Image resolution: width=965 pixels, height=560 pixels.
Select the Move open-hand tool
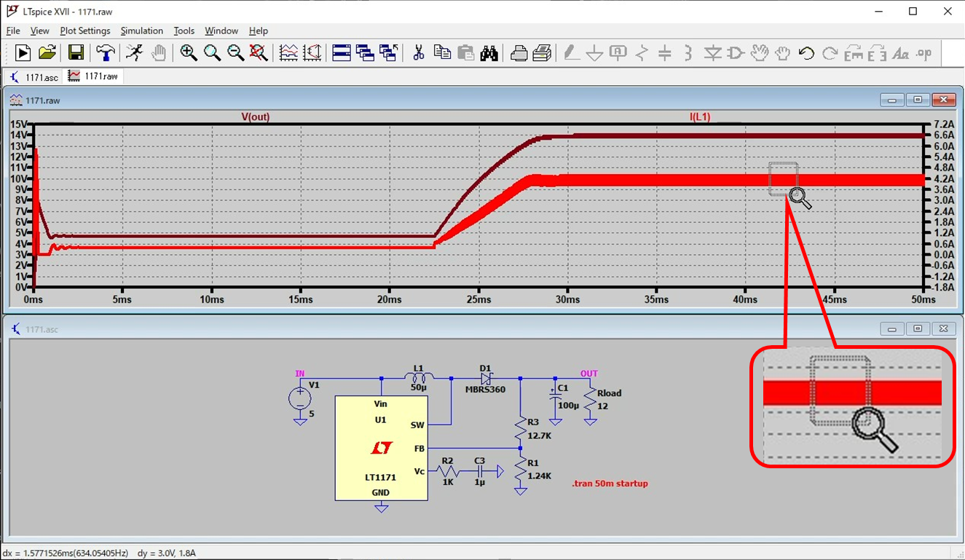[760, 52]
